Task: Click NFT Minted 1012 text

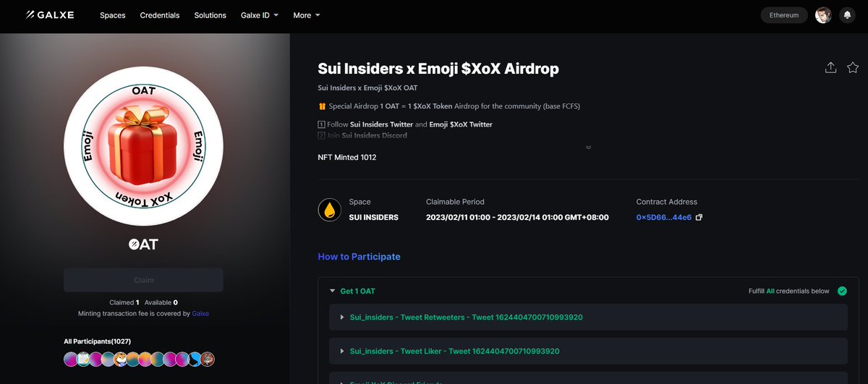Action: [347, 157]
